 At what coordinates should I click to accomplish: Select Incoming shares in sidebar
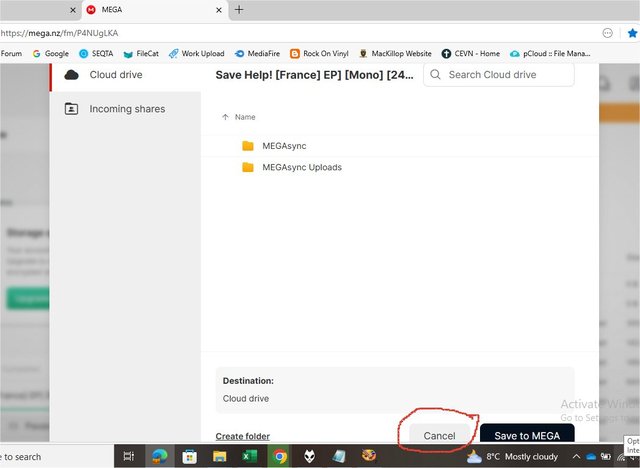[125, 109]
